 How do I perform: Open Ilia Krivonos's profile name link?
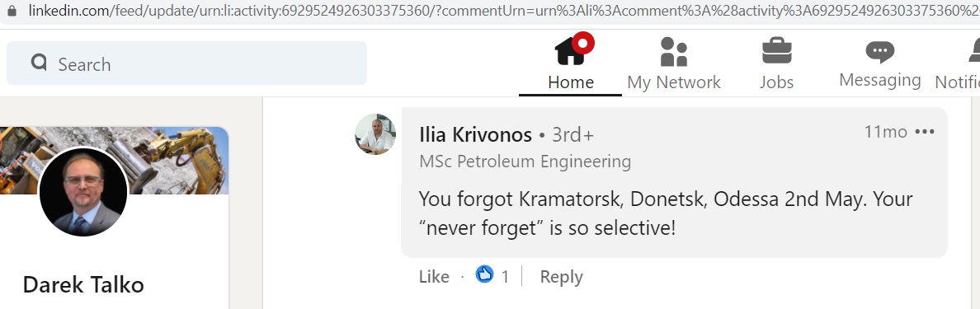coord(476,134)
